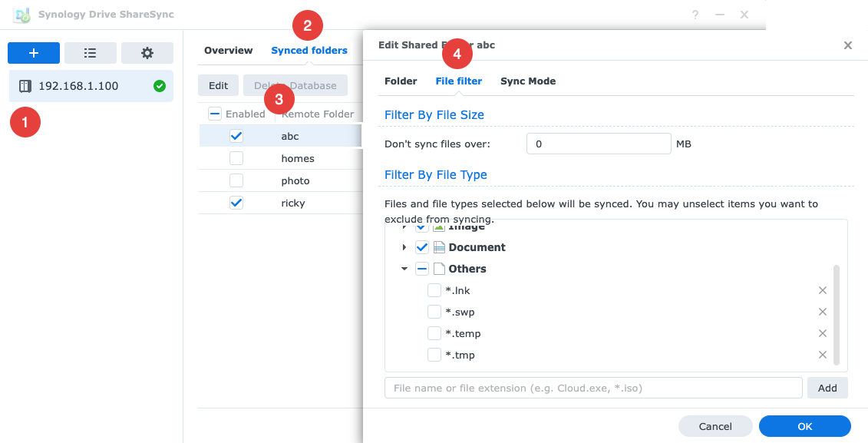Open the settings gear icon
Viewport: 868px width, 443px height.
(x=147, y=52)
